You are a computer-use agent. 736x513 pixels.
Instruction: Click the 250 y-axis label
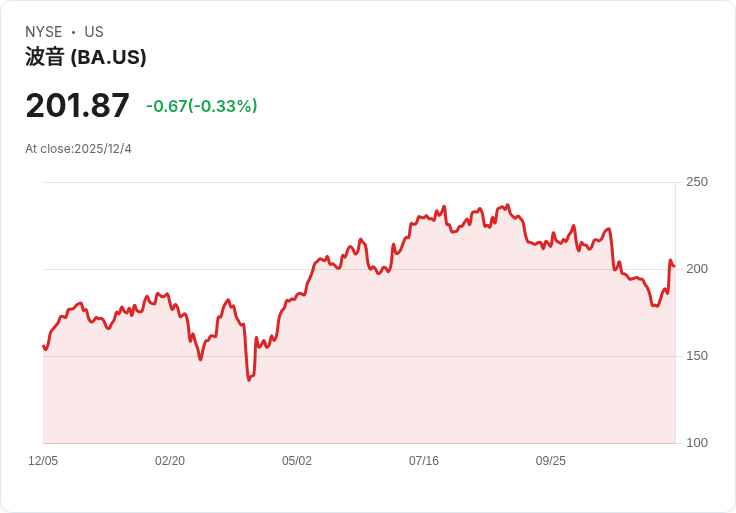(697, 182)
